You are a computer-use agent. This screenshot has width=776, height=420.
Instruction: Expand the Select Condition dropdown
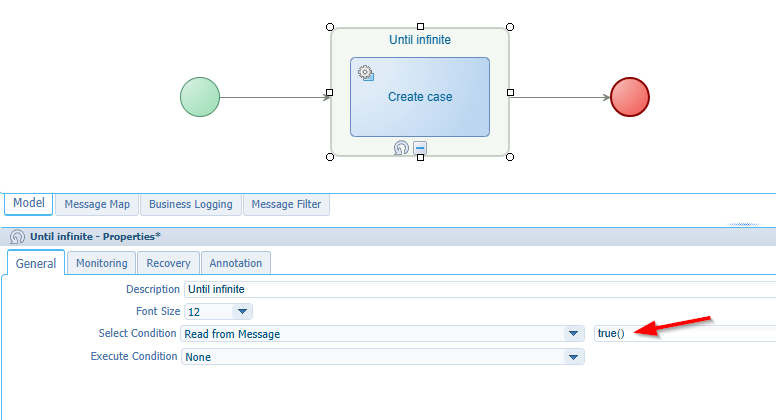(x=574, y=334)
